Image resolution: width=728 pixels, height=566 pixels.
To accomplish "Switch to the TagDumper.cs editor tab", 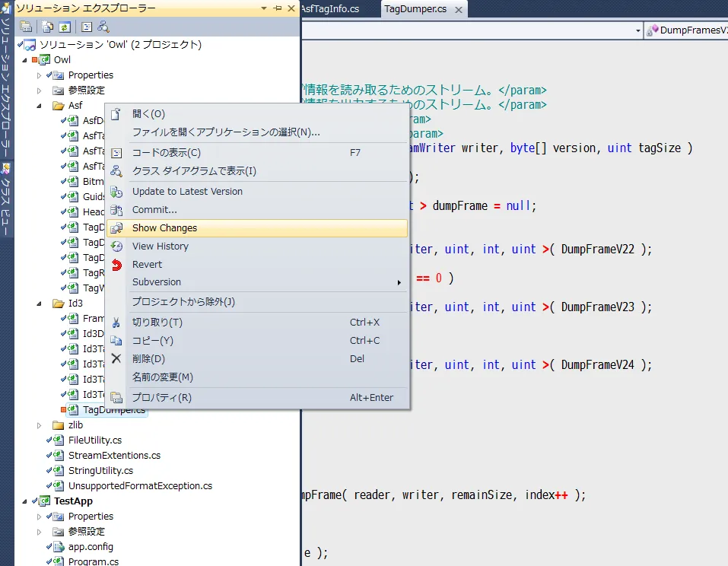I will point(415,9).
